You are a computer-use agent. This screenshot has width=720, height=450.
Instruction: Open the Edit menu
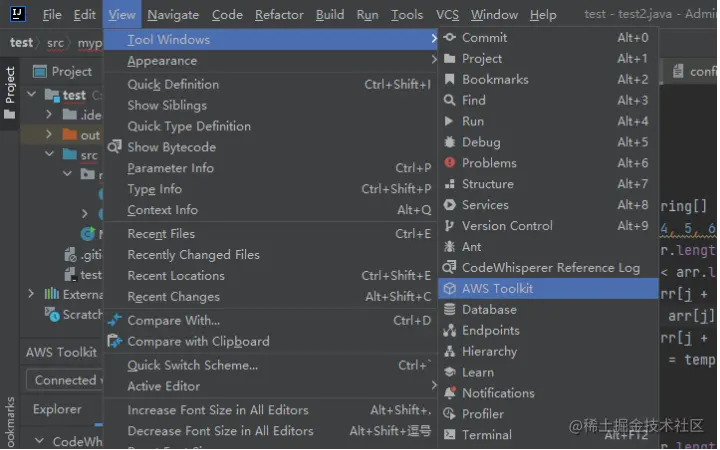click(84, 15)
